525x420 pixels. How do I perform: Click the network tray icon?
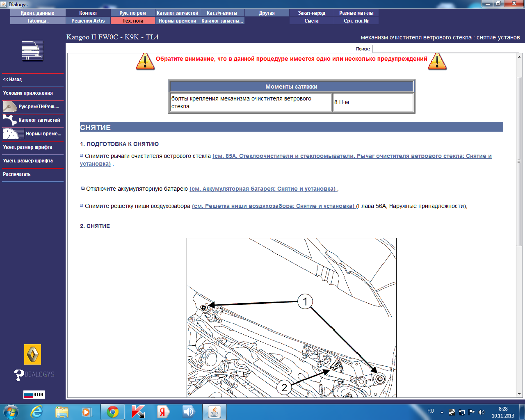462,412
